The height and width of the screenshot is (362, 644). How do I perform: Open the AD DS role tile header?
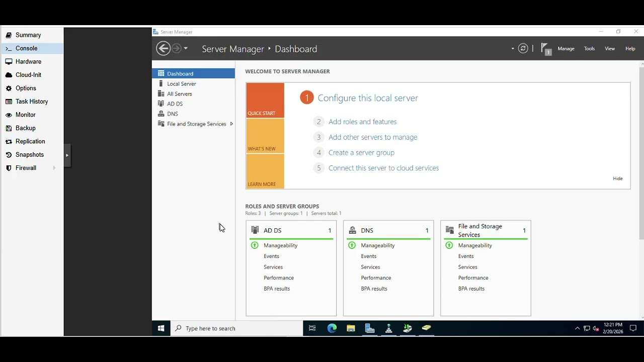[291, 230]
